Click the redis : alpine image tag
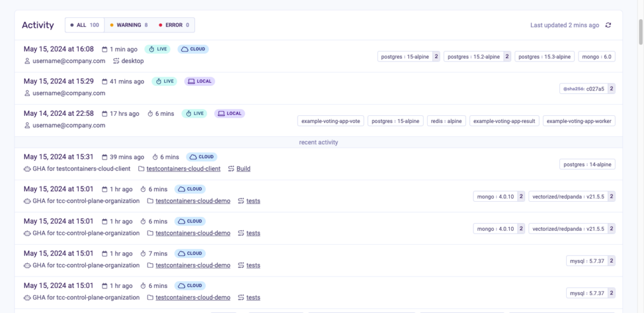644x313 pixels. coord(446,121)
